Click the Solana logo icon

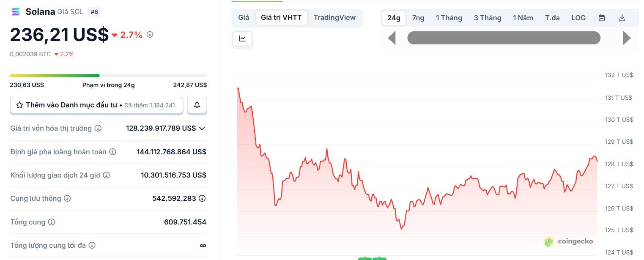click(16, 11)
